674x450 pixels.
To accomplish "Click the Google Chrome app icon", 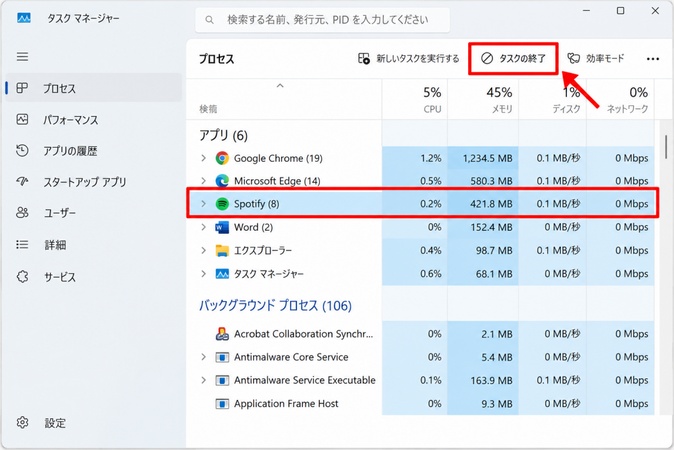I will pyautogui.click(x=222, y=158).
